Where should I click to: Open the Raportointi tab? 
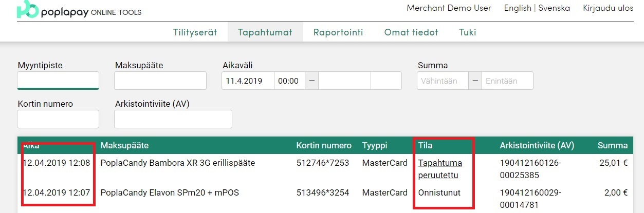(x=338, y=32)
